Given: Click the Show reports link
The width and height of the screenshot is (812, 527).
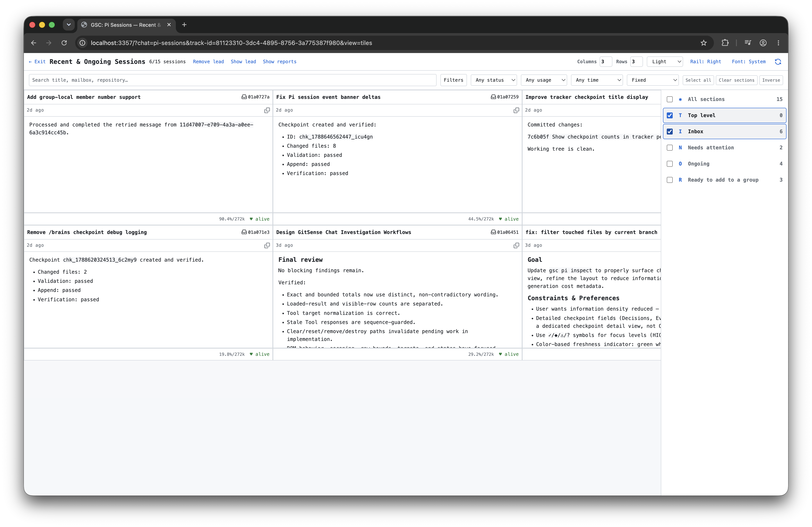Looking at the screenshot, I should pyautogui.click(x=279, y=62).
